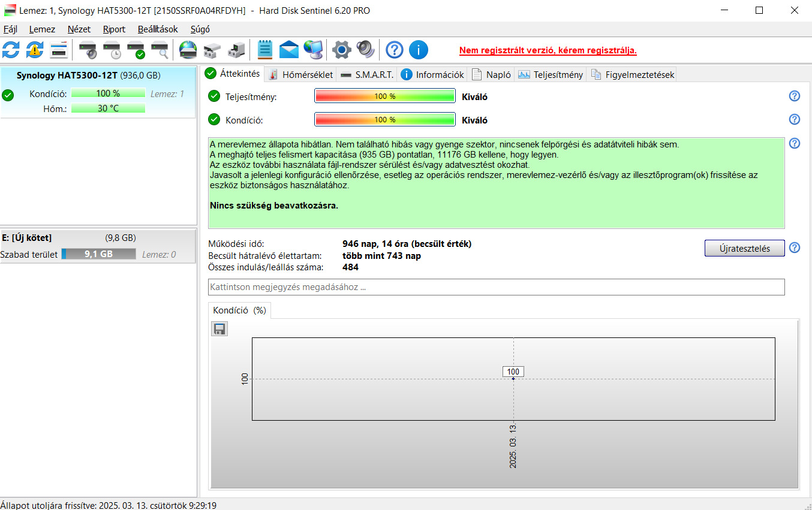Click the blue information 'i' toolbar icon
Image resolution: width=812 pixels, height=510 pixels.
pyautogui.click(x=419, y=50)
